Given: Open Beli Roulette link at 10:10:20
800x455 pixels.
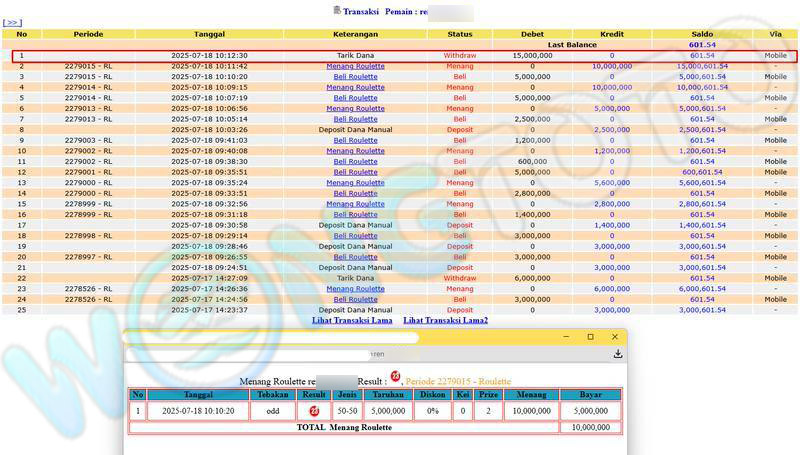Looking at the screenshot, I should 355,76.
